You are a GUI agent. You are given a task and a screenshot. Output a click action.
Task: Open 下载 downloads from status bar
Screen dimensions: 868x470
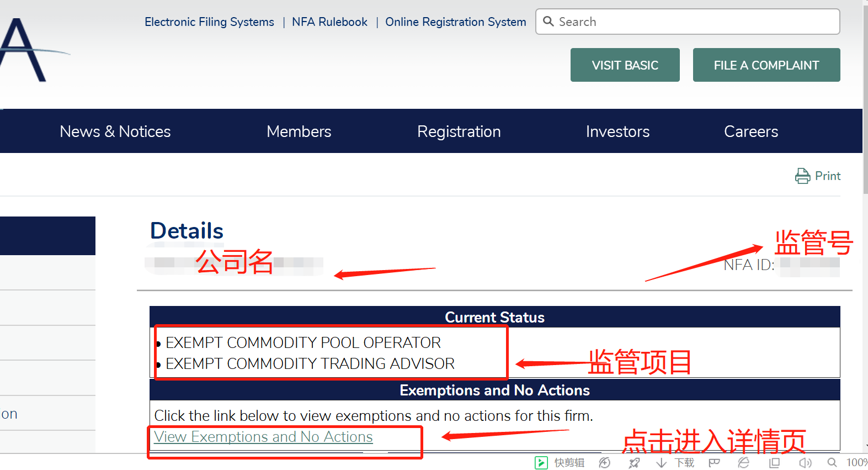coord(675,463)
